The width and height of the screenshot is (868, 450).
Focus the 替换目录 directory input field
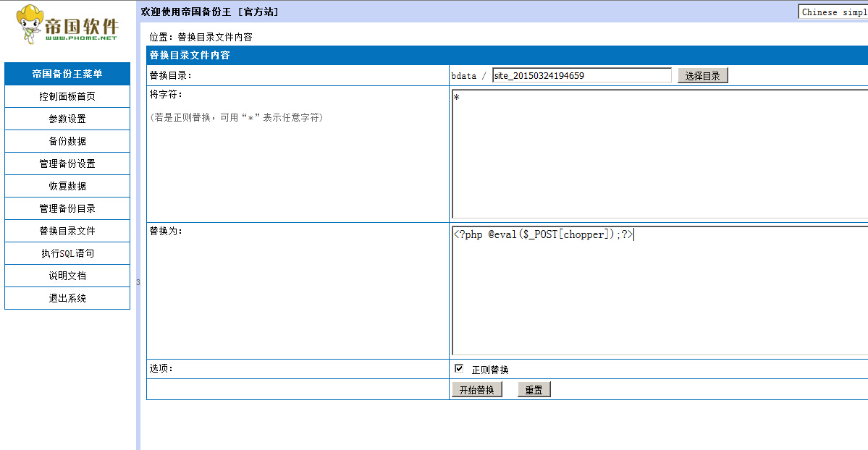point(582,75)
